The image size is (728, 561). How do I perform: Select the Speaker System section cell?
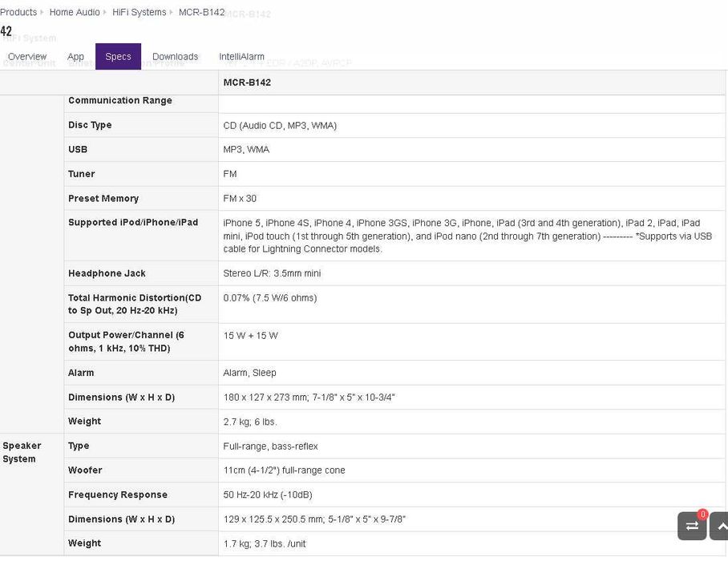[22, 452]
